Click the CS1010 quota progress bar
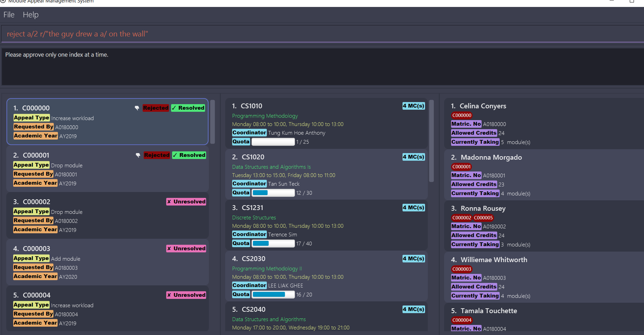 pyautogui.click(x=273, y=142)
